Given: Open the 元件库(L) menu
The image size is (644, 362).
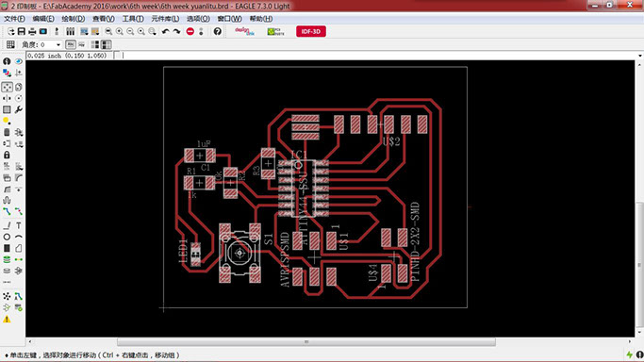Looking at the screenshot, I should [165, 19].
